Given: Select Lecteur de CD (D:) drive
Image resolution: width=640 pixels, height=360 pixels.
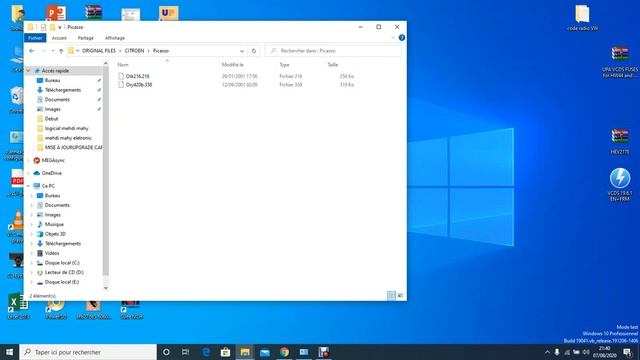Looking at the screenshot, I should pos(64,272).
